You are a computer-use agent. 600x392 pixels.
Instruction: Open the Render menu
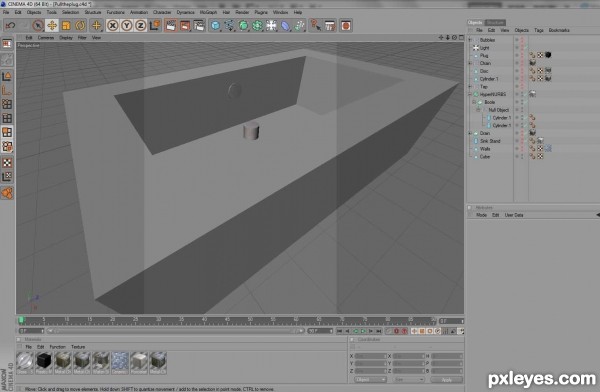coord(242,12)
